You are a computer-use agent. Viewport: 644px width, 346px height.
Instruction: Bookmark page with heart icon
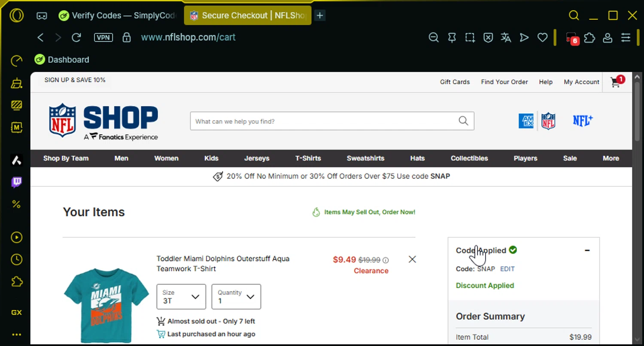click(543, 38)
